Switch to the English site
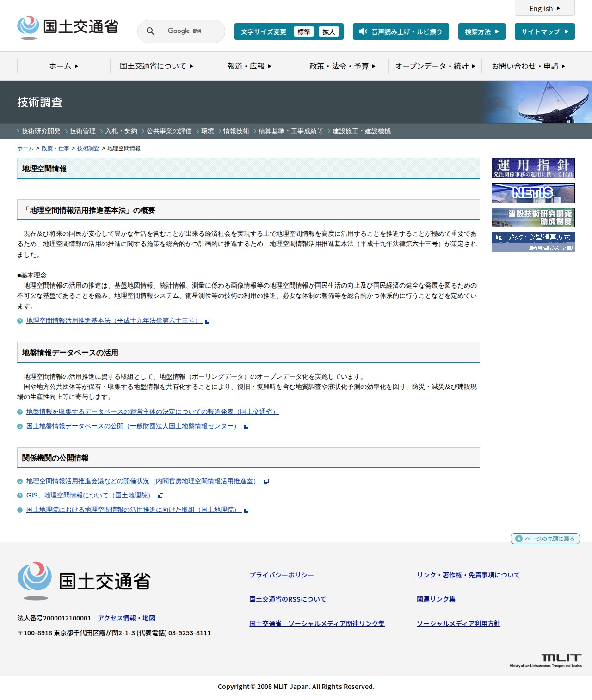 point(545,8)
